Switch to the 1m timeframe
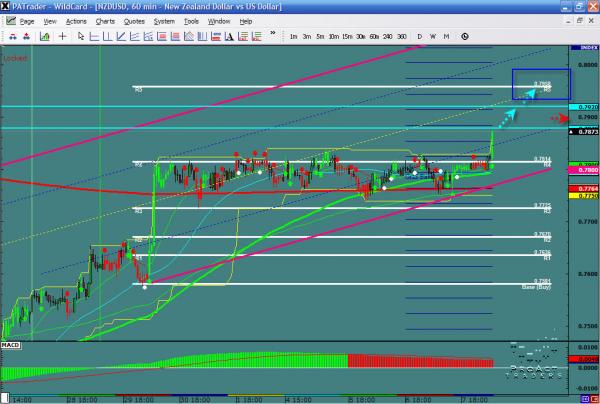The height and width of the screenshot is (404, 600). 293,37
